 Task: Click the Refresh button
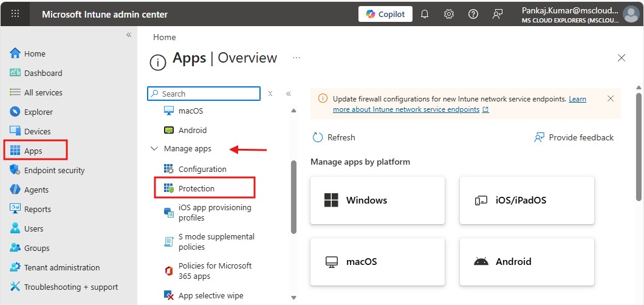[334, 137]
